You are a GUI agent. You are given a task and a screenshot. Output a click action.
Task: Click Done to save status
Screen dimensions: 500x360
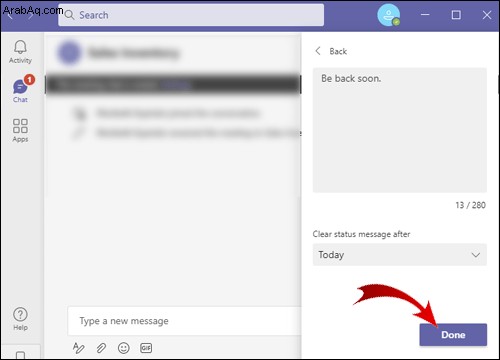pos(453,335)
